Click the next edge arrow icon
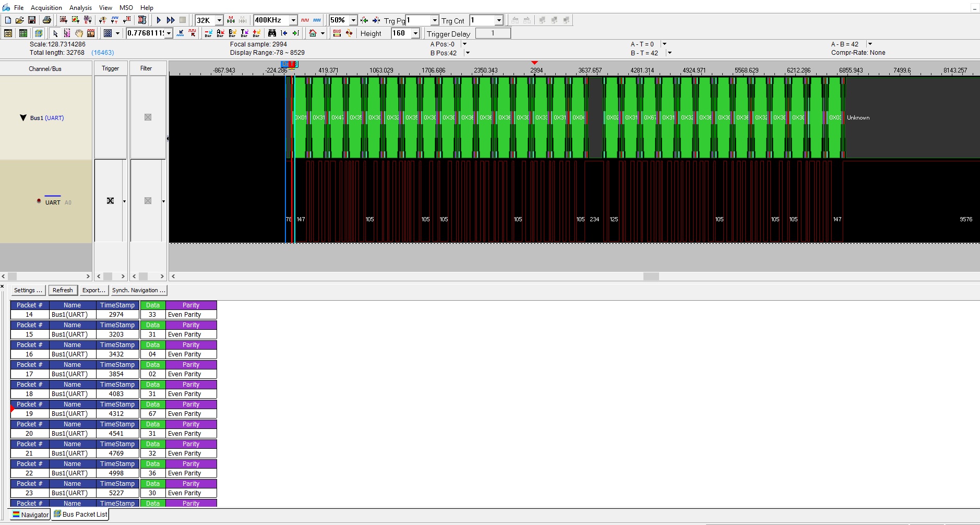 pyautogui.click(x=296, y=33)
